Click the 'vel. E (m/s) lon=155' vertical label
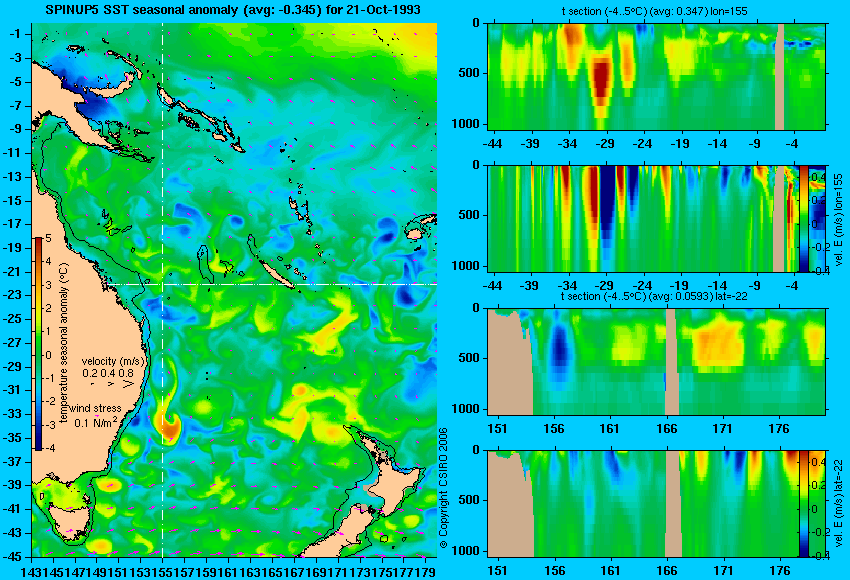Screen dimensions: 850x580 coord(838,219)
